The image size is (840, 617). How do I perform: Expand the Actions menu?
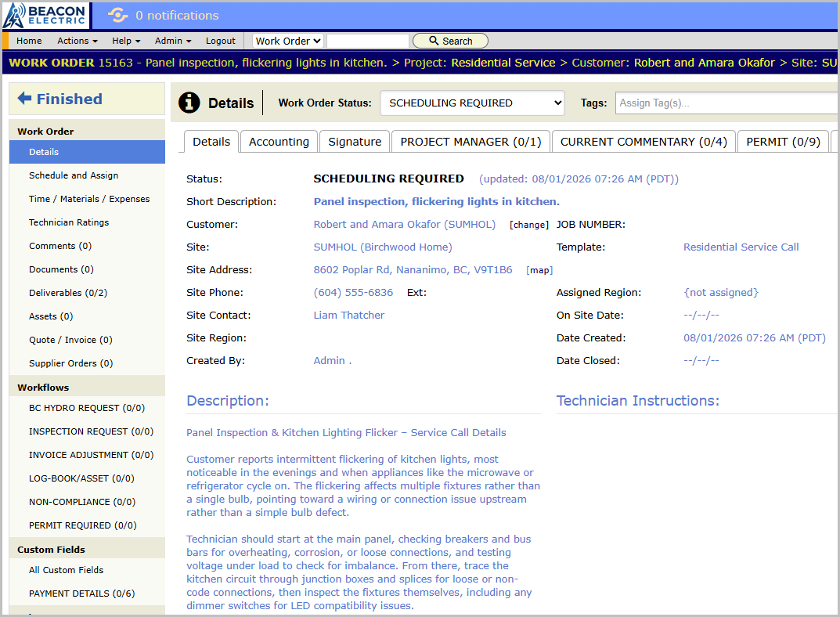(78, 41)
